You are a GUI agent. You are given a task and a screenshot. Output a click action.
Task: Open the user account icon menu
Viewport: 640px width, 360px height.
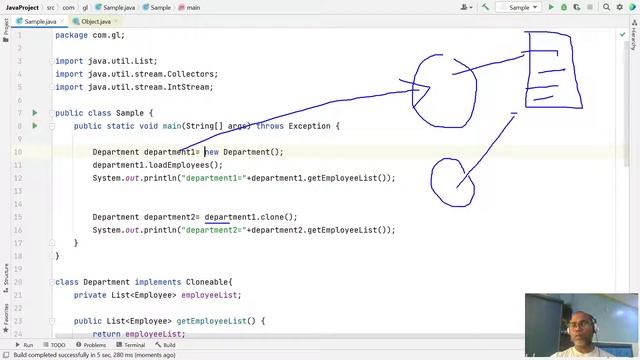466,7
